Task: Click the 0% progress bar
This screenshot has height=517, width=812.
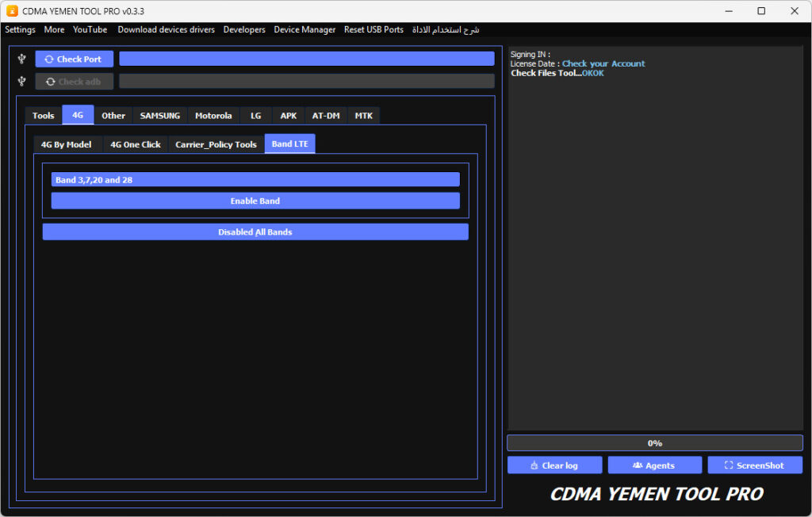Action: tap(654, 443)
